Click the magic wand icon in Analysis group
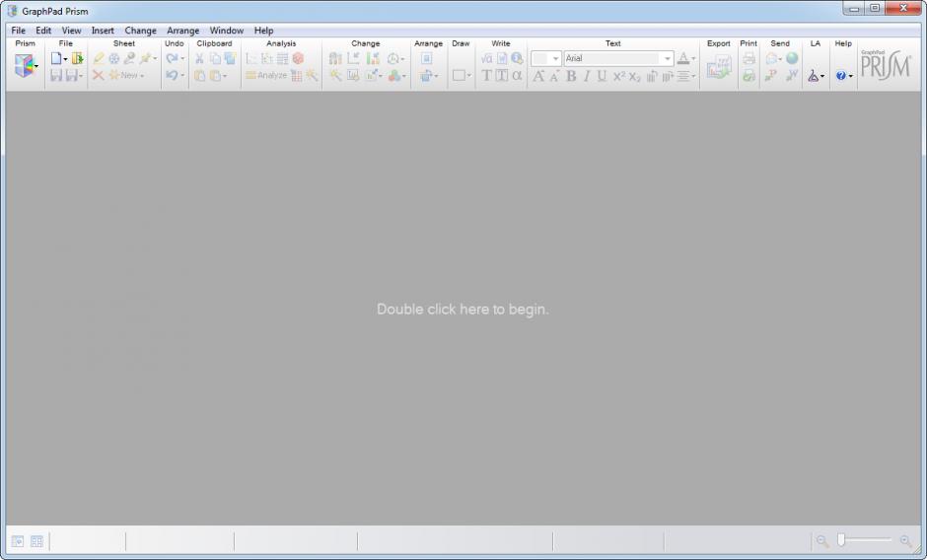927x560 pixels. tap(312, 75)
